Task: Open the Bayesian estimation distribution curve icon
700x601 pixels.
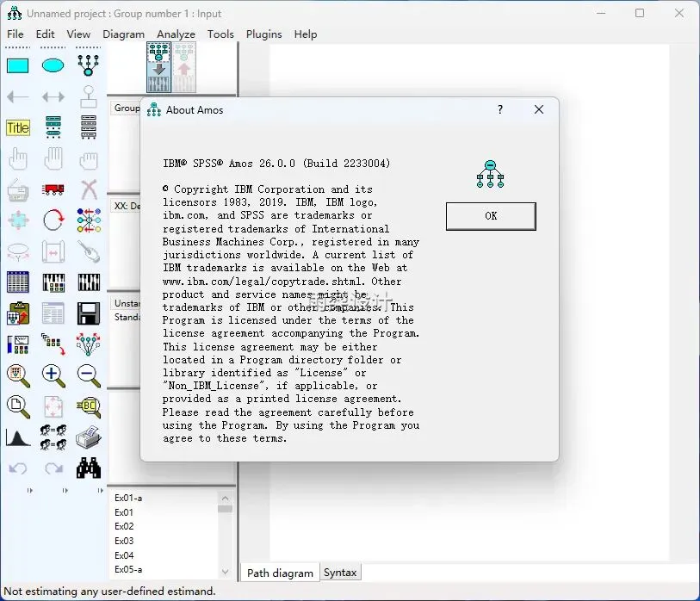Action: pyautogui.click(x=18, y=438)
